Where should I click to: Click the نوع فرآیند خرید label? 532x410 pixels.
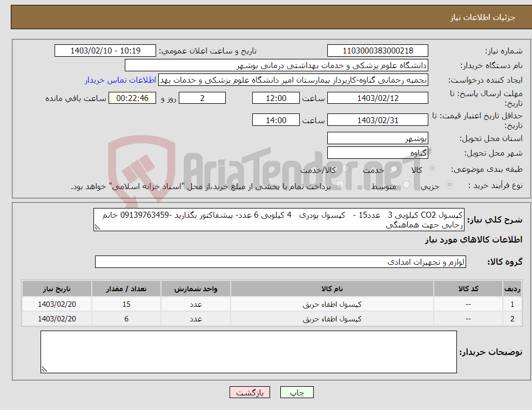495,185
